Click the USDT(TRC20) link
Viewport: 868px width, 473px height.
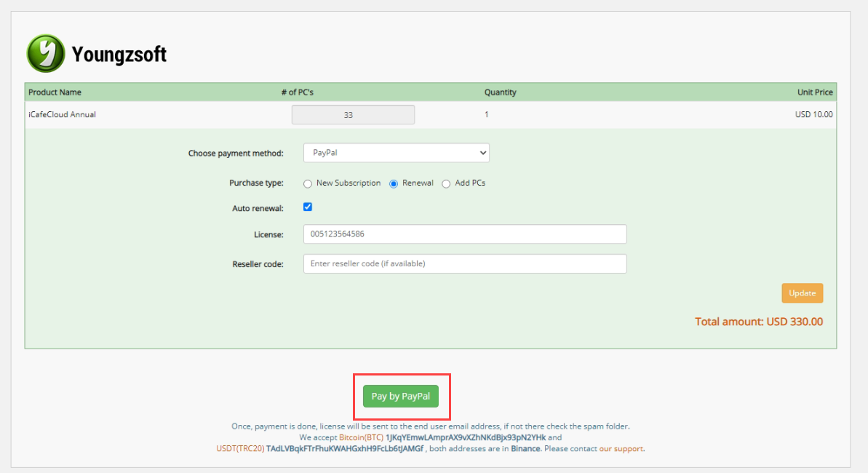click(x=240, y=449)
